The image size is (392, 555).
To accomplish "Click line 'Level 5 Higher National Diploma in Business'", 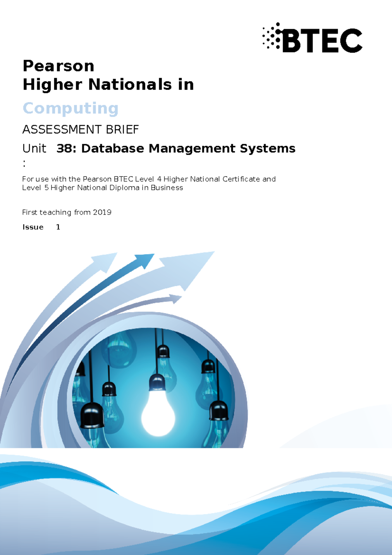I will [103, 188].
